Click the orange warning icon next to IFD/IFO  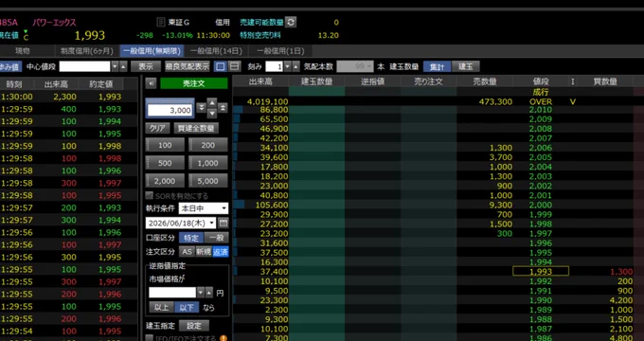pyautogui.click(x=224, y=338)
